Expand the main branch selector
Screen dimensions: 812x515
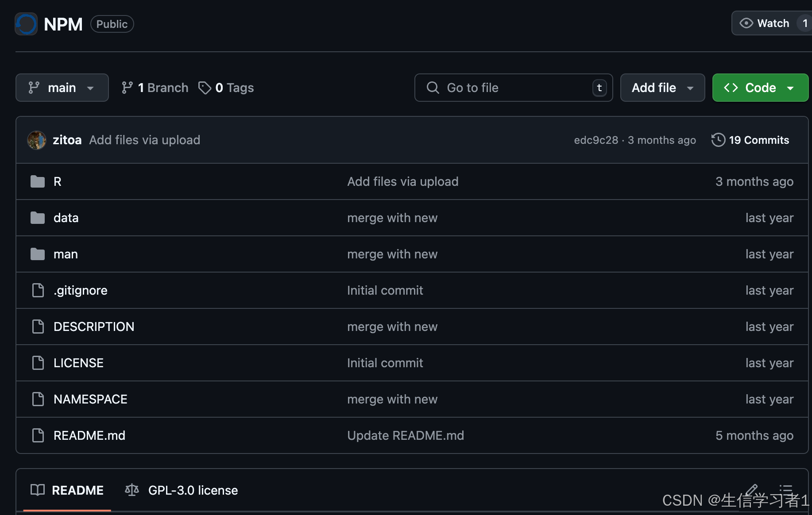[62, 88]
